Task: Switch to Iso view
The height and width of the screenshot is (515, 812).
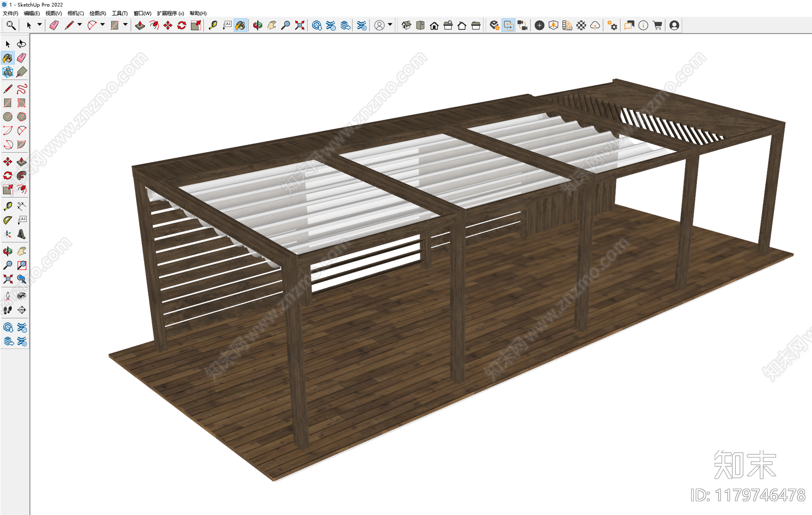Action: pyautogui.click(x=407, y=25)
